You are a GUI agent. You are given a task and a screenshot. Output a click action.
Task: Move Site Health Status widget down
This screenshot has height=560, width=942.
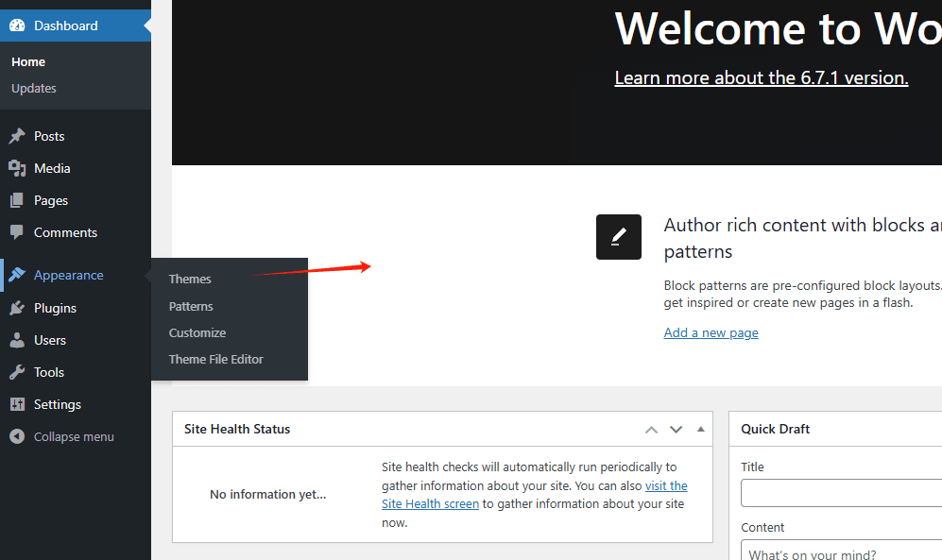click(x=676, y=429)
